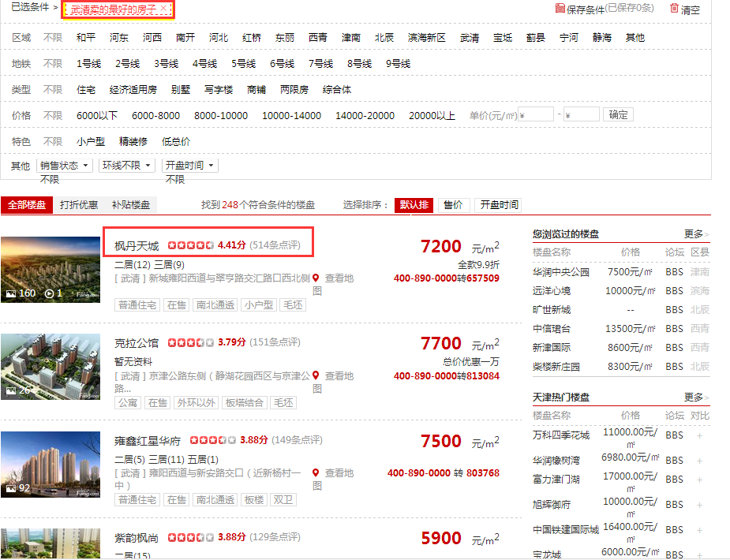
Task: Add 旭辉御府 to compare
Action: pyautogui.click(x=699, y=505)
